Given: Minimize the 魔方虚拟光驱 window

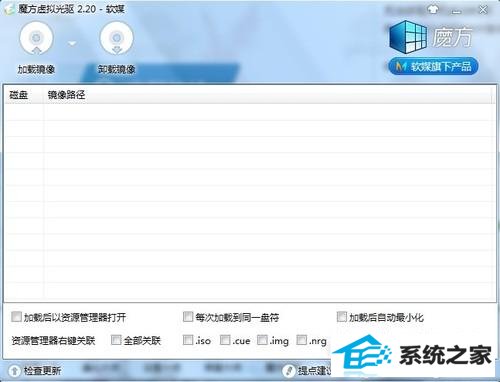Looking at the screenshot, I should (457, 10).
